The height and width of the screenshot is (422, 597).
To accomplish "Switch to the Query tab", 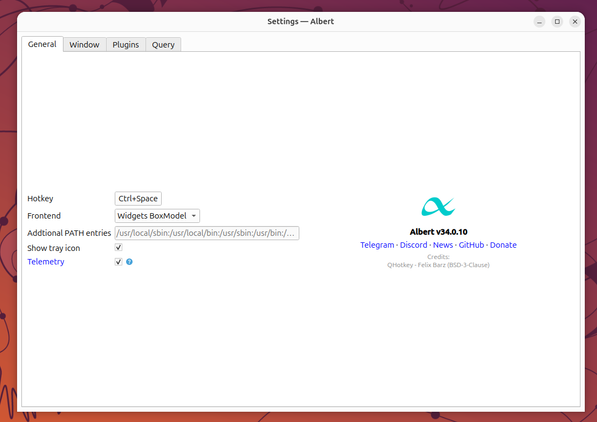I will pyautogui.click(x=163, y=45).
